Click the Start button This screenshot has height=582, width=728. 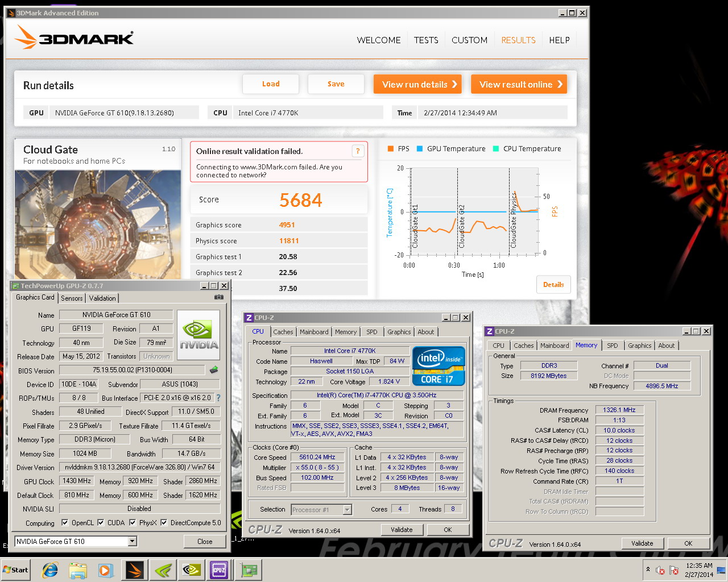(x=16, y=570)
